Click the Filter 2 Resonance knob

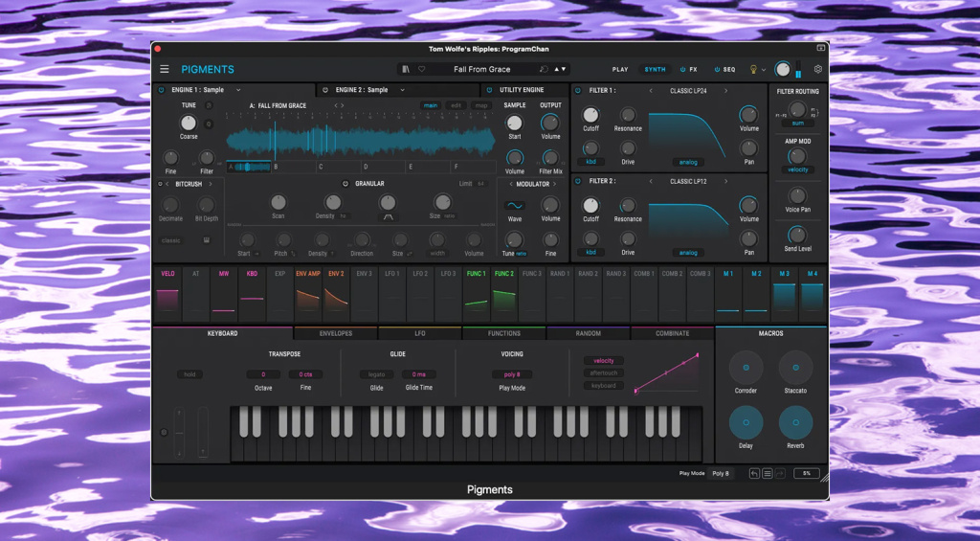(x=628, y=205)
